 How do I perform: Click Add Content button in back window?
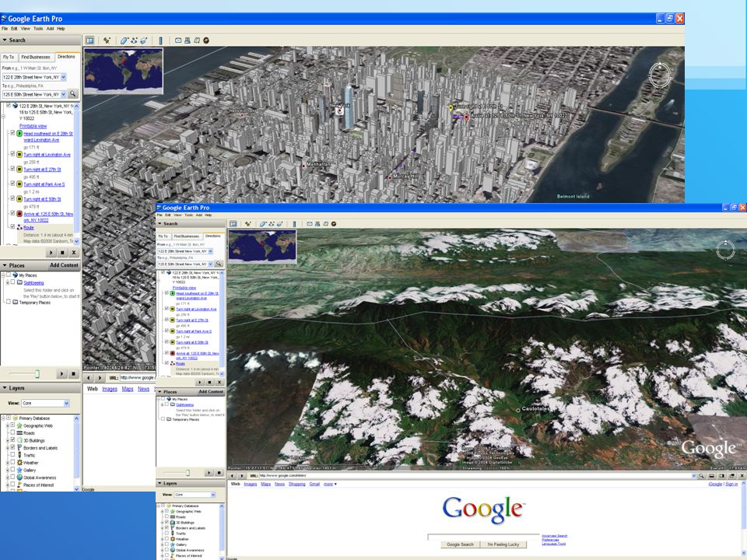[64, 265]
